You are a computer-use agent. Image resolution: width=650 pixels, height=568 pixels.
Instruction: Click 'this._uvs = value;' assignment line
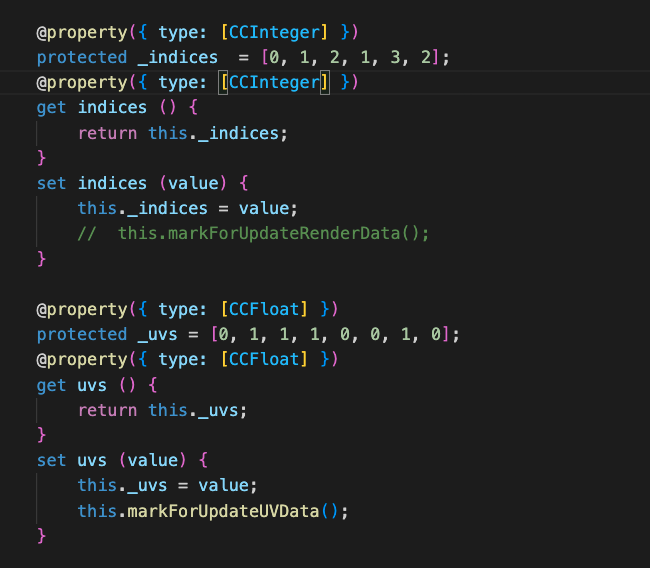coord(167,485)
